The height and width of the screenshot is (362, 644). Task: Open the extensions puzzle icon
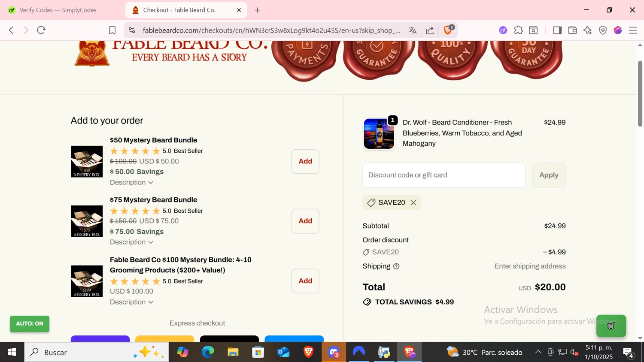tap(518, 30)
